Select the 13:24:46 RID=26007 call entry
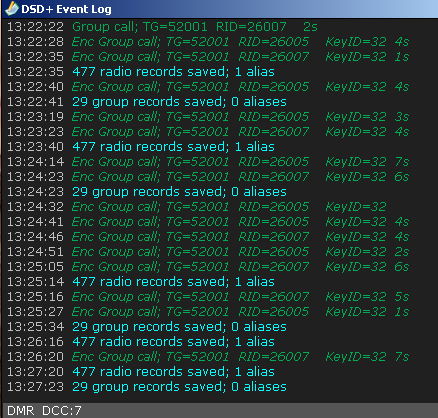438x418 pixels. (x=208, y=237)
